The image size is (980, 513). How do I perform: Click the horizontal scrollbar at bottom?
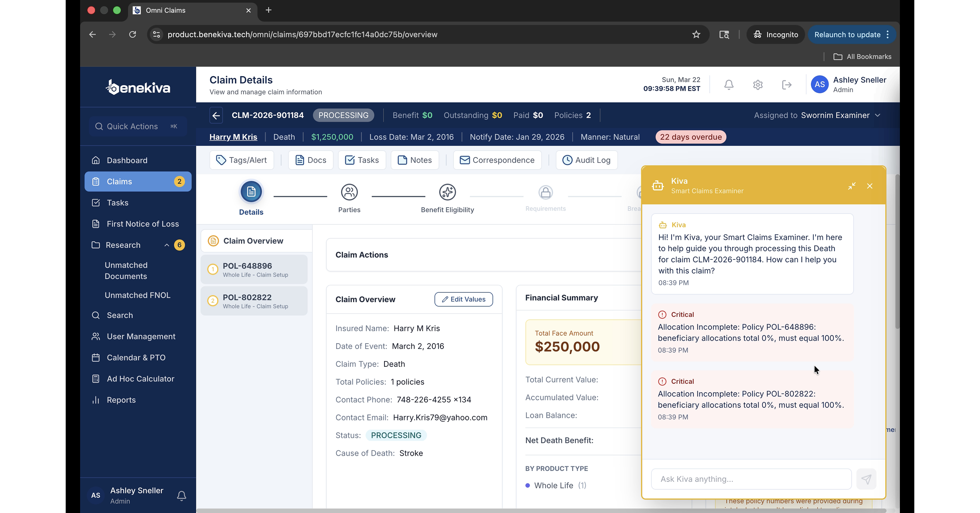tap(541, 510)
